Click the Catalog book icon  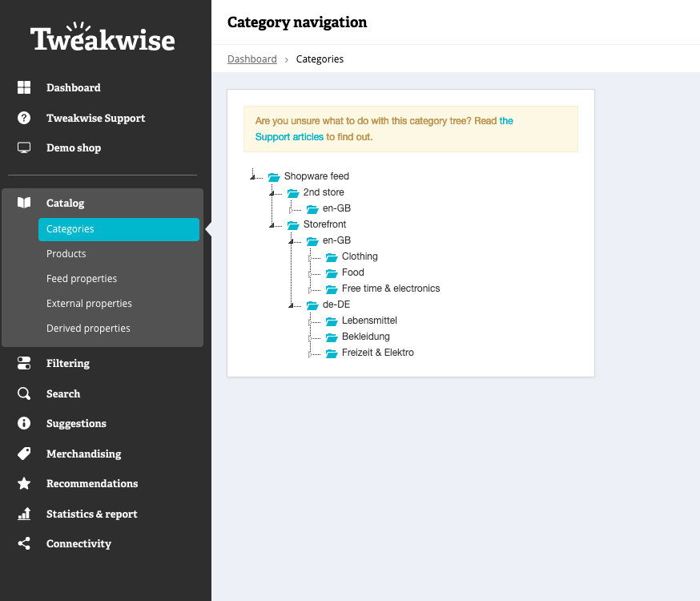click(24, 203)
